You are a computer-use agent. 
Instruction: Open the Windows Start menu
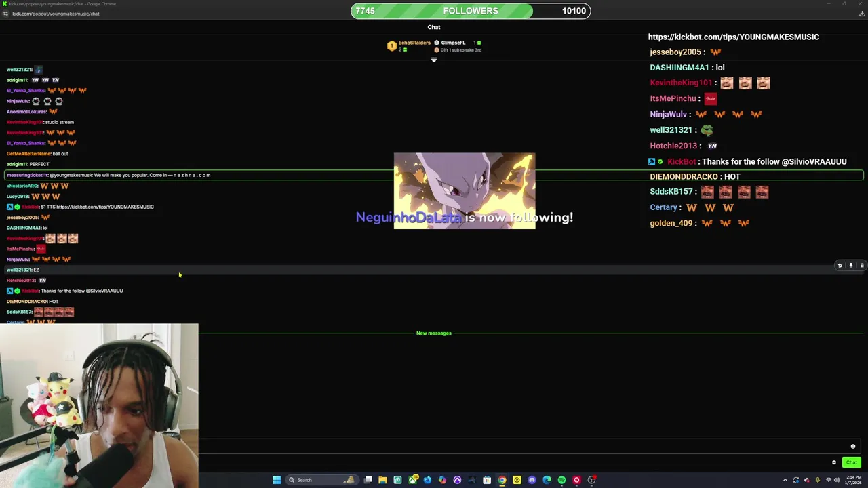pos(277,480)
